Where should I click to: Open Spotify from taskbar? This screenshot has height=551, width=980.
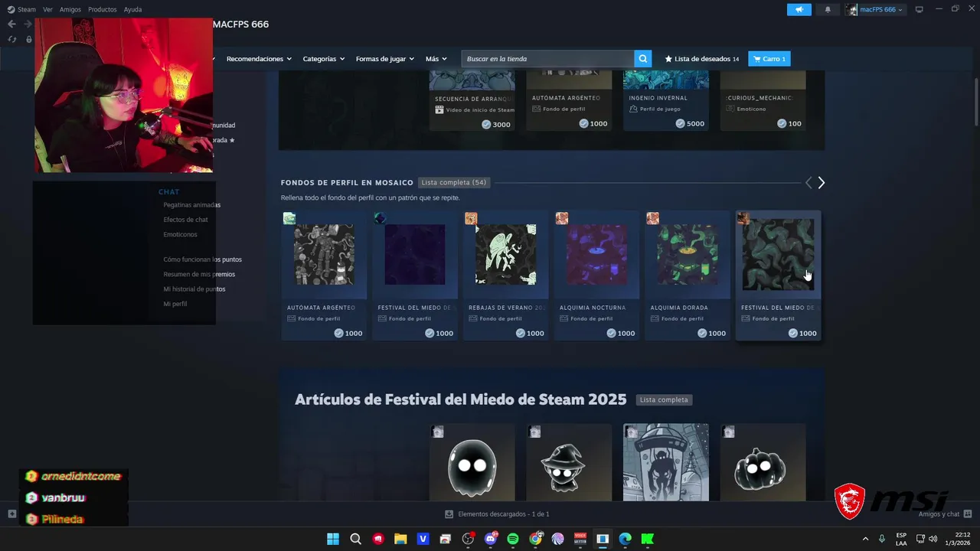(x=513, y=539)
